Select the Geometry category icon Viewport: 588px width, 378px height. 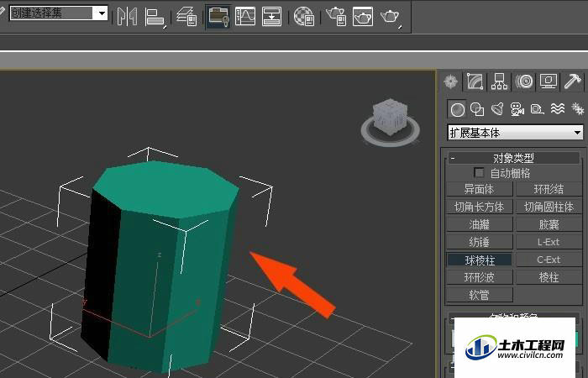tap(457, 109)
